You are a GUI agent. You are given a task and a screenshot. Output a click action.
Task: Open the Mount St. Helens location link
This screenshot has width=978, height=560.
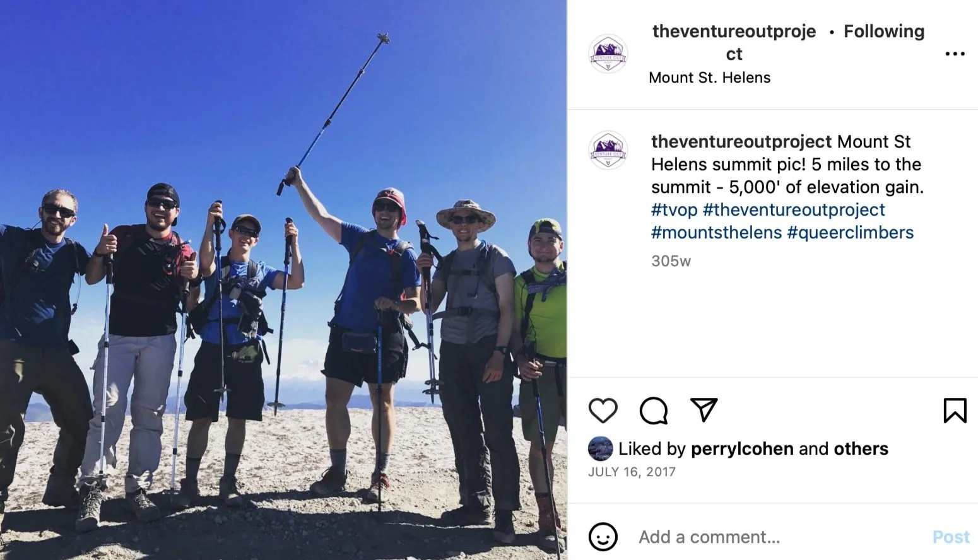pos(709,78)
